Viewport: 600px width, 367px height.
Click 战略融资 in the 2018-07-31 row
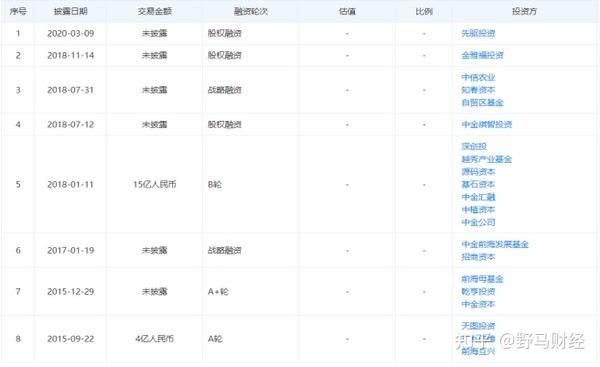pos(225,90)
